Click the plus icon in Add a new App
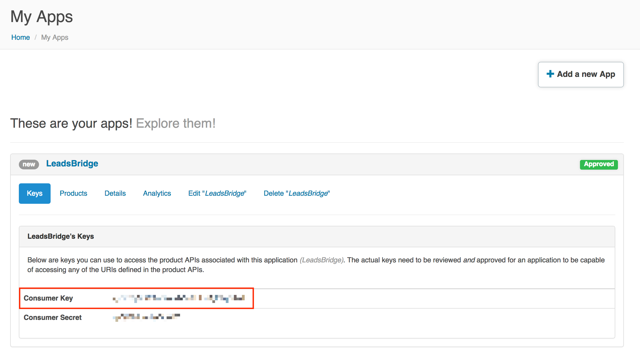This screenshot has height=364, width=640. click(550, 74)
